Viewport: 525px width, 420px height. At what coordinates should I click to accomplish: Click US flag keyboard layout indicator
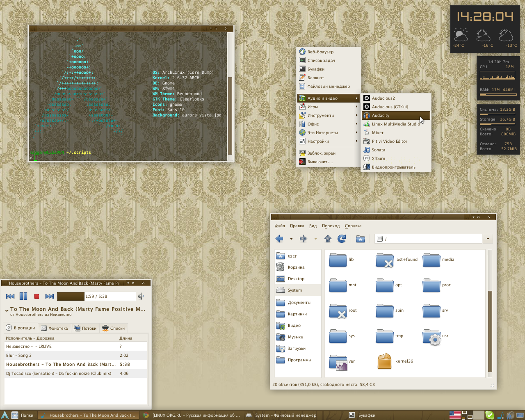point(455,415)
